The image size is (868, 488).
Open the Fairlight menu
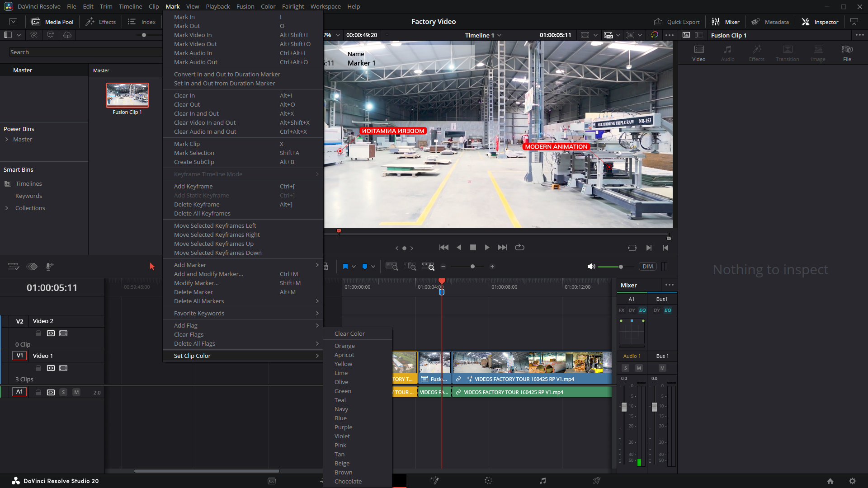pos(293,6)
